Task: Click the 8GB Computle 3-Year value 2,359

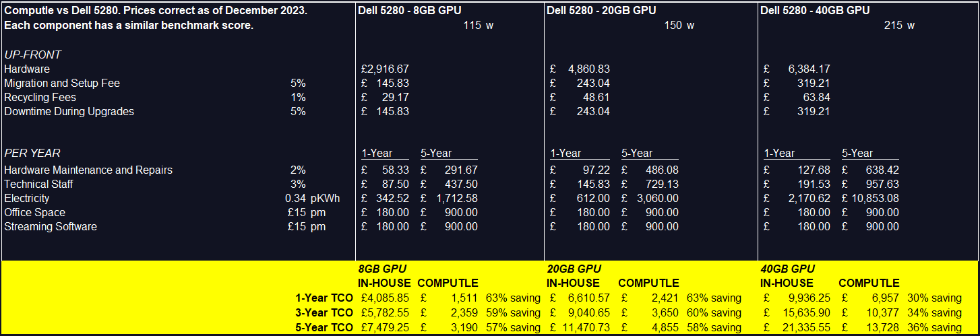Action: [464, 312]
